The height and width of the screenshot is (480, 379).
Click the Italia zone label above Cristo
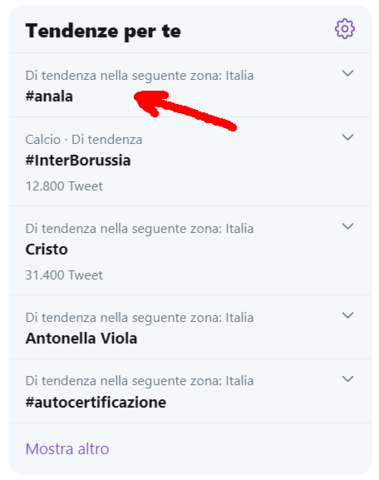139,229
